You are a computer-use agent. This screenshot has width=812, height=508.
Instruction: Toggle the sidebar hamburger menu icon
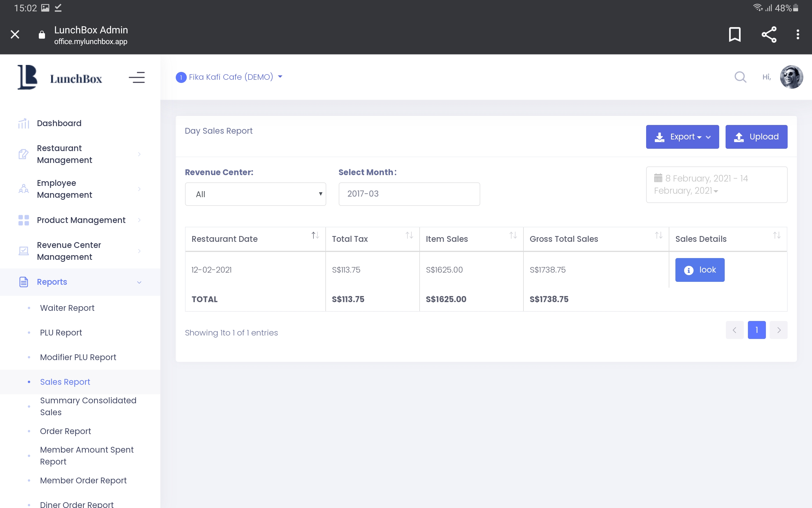[137, 77]
